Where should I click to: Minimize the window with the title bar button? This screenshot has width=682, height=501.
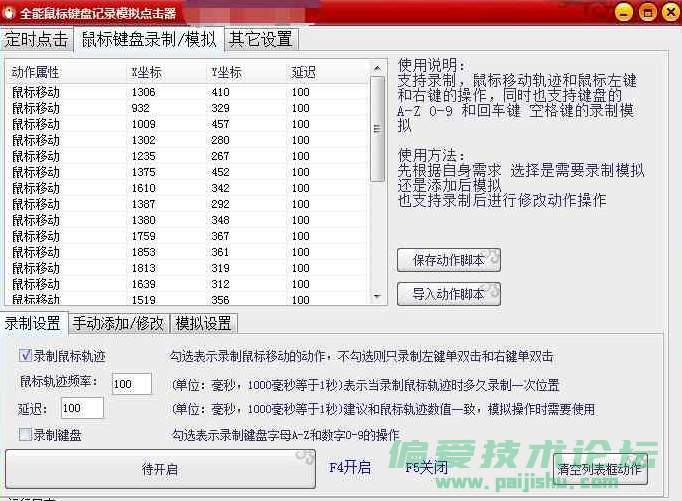[623, 12]
